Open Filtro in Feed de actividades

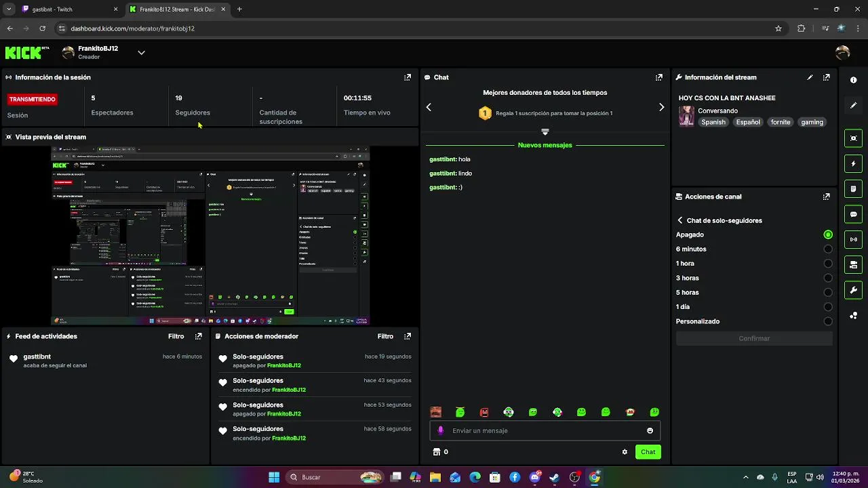click(x=176, y=336)
